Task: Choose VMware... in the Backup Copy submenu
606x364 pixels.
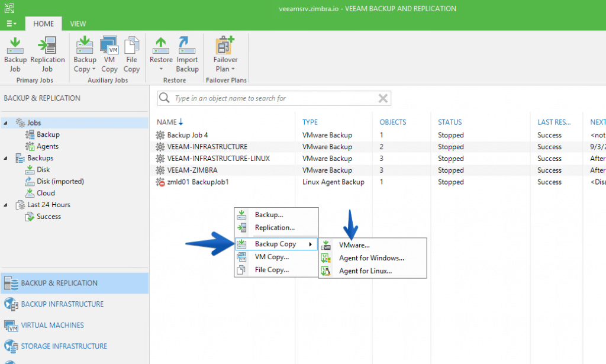Action: click(x=373, y=245)
